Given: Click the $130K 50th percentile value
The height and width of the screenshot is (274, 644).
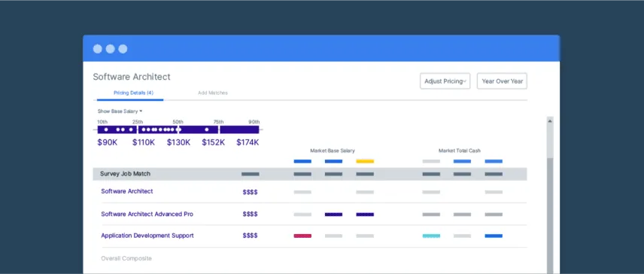Looking at the screenshot, I should click(x=178, y=142).
